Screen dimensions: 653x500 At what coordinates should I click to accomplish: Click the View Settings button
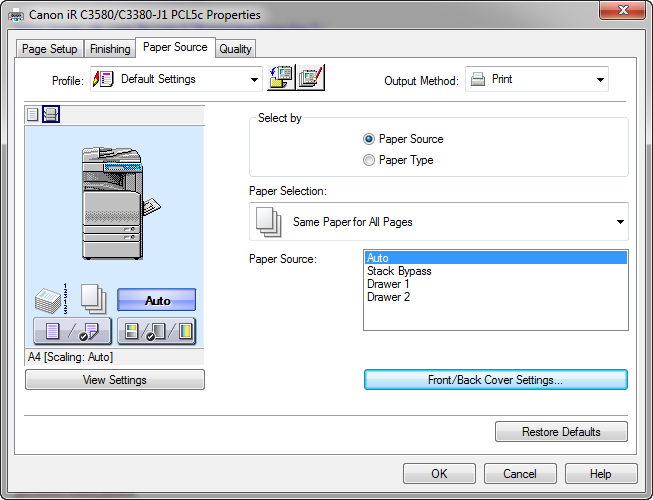[x=115, y=380]
